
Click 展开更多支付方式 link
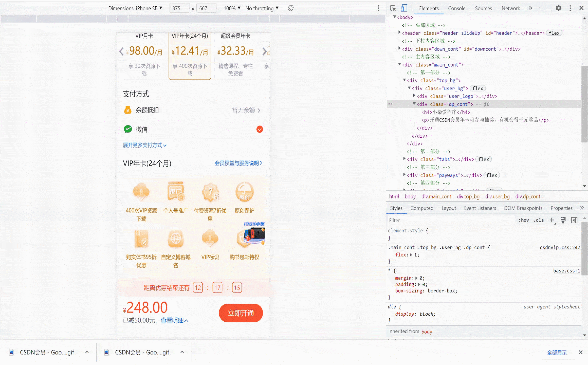point(144,145)
